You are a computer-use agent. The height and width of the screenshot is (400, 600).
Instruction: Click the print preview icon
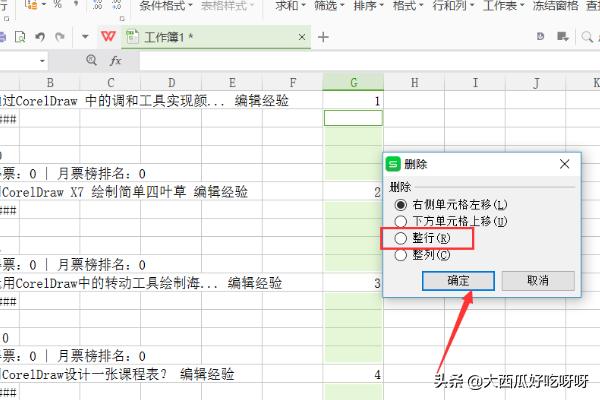pos(20,37)
